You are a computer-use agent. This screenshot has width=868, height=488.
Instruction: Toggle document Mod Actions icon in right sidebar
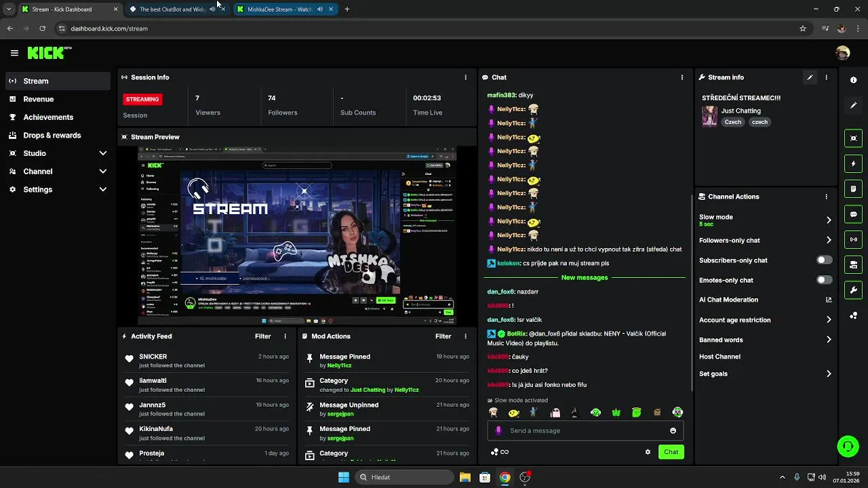[853, 189]
